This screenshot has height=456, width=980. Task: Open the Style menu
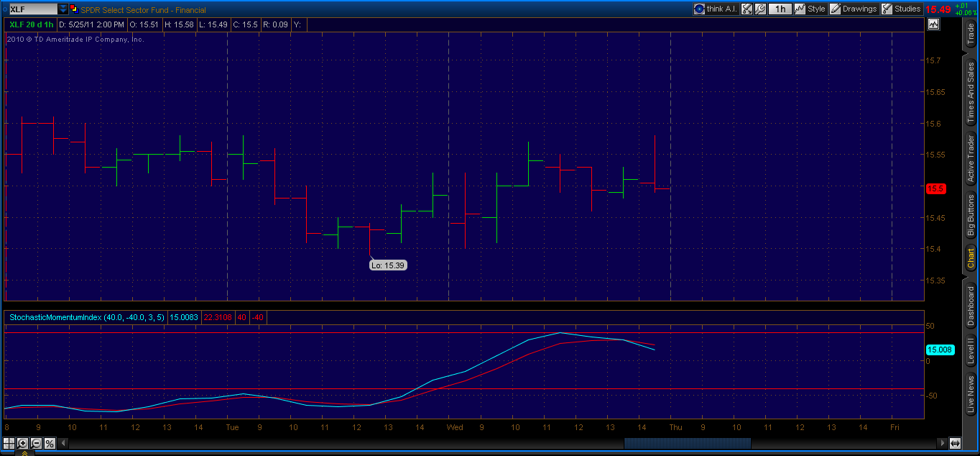pos(810,9)
